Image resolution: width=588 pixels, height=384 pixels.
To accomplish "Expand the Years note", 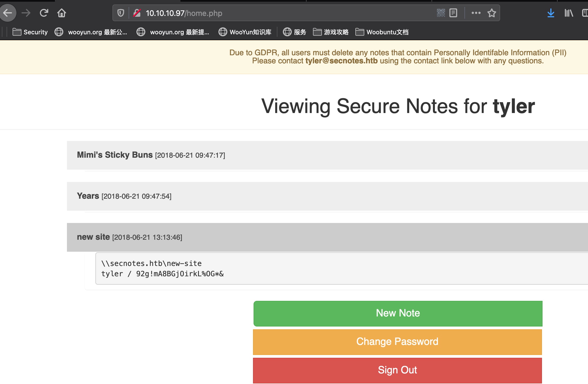I will pos(88,196).
